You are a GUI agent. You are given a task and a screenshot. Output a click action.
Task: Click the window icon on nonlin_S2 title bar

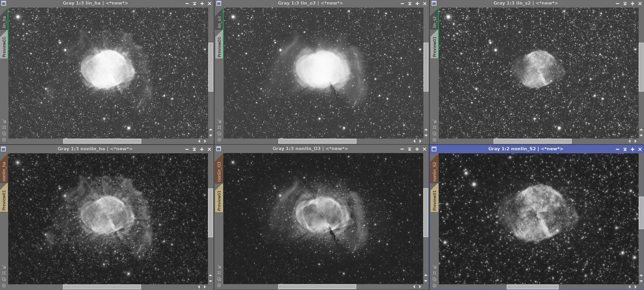(434, 148)
